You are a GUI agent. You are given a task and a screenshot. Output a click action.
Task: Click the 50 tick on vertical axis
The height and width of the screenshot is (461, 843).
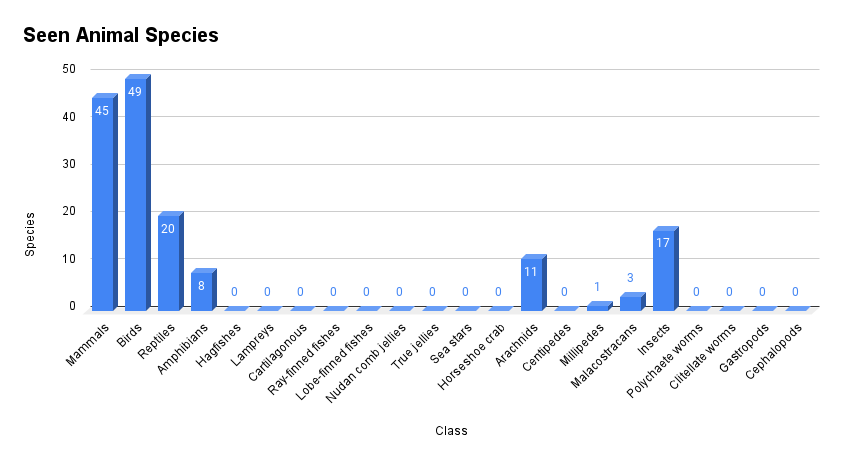(69, 69)
